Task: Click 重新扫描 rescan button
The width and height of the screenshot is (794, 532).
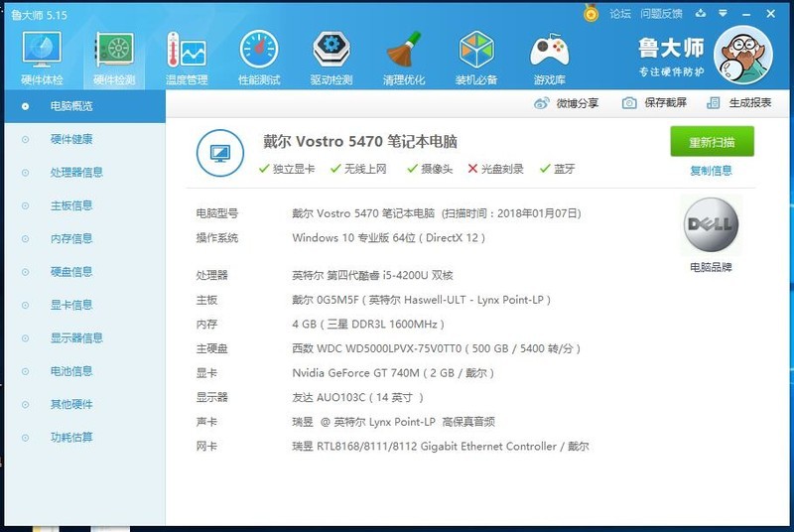Action: (712, 142)
